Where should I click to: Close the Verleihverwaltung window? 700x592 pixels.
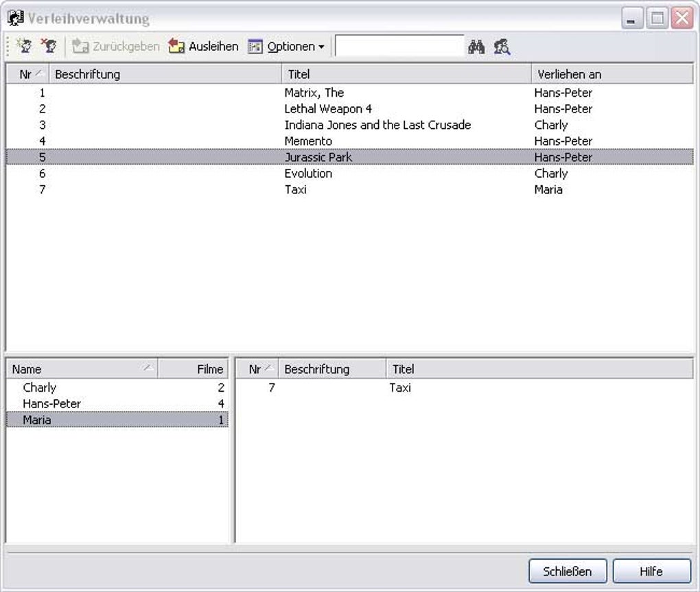tap(682, 19)
